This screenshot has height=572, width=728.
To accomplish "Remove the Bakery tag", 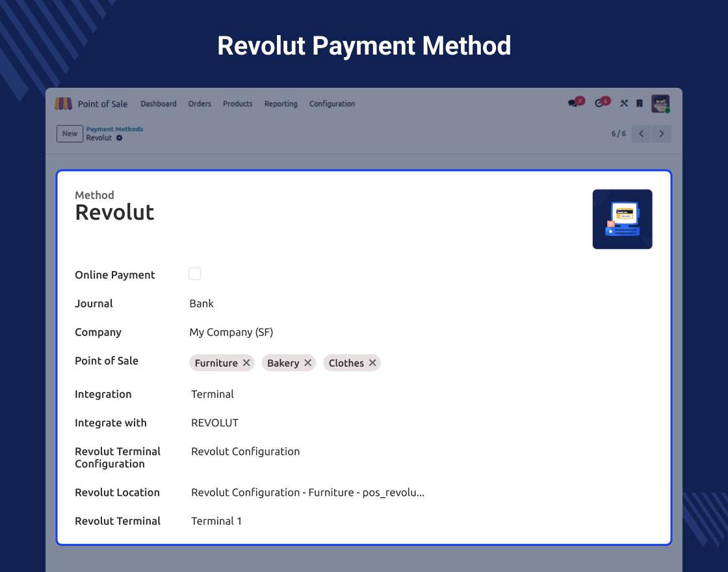I will (x=308, y=363).
